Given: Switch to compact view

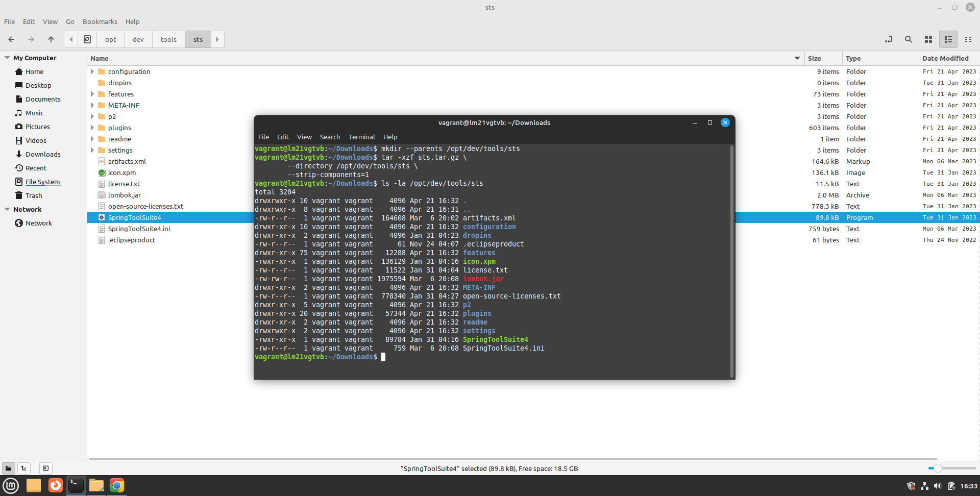Looking at the screenshot, I should [968, 39].
